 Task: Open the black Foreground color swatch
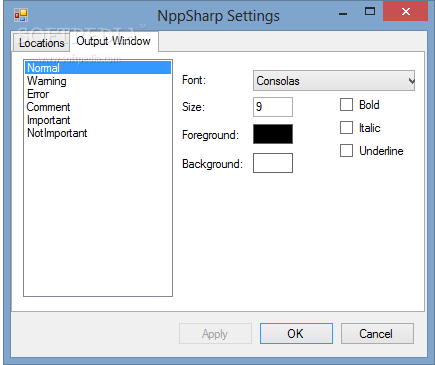[x=273, y=134]
